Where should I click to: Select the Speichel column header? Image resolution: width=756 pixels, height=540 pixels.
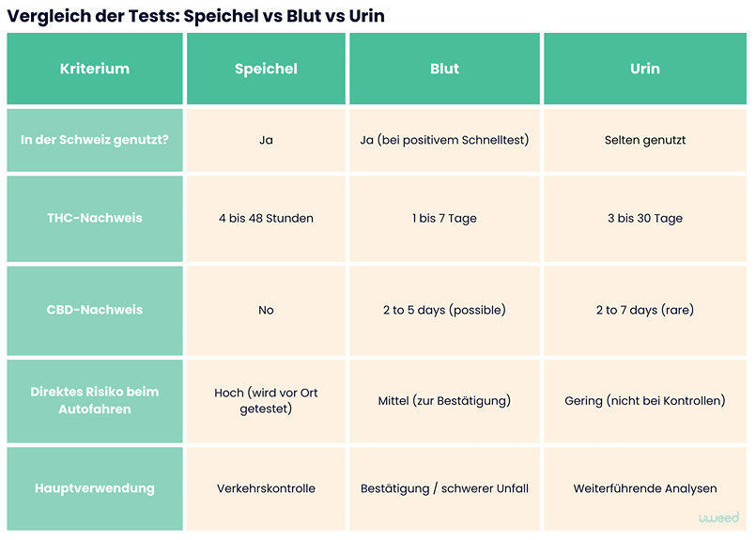pyautogui.click(x=266, y=69)
